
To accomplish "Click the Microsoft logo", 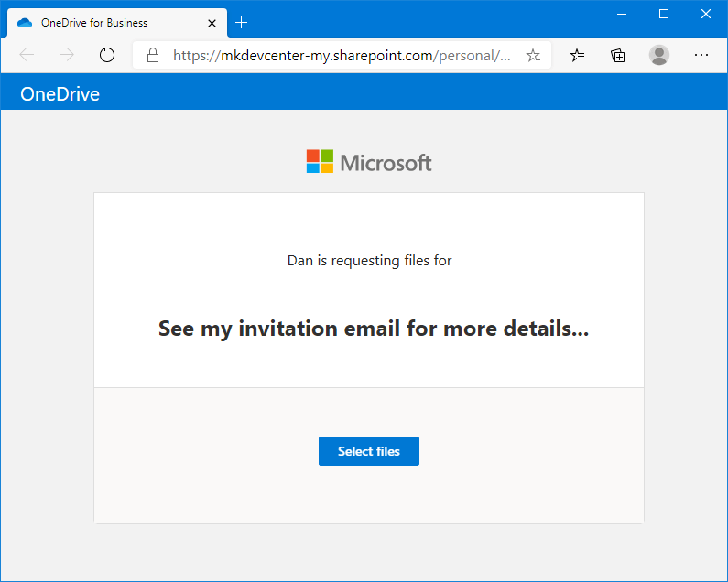I will [369, 161].
